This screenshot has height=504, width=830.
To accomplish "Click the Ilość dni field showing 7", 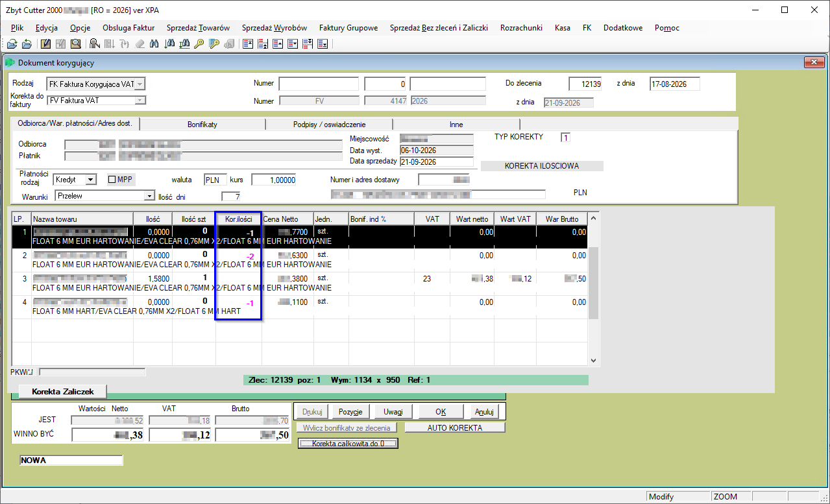I will (x=231, y=196).
